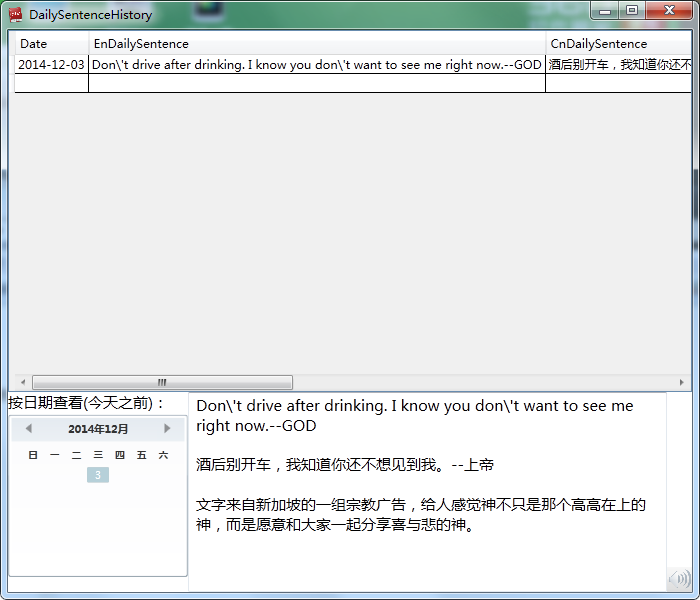This screenshot has width=700, height=600.
Task: Select the 2014-12-03 date cell
Action: (51, 65)
